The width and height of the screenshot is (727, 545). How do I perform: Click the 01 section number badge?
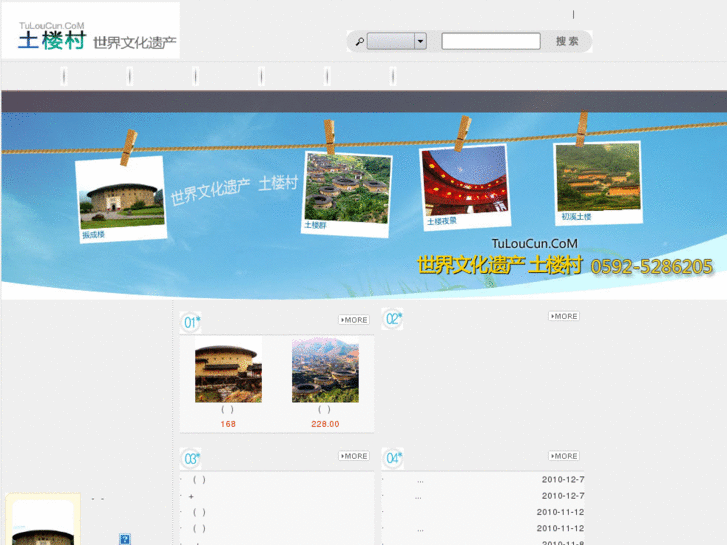(x=191, y=322)
